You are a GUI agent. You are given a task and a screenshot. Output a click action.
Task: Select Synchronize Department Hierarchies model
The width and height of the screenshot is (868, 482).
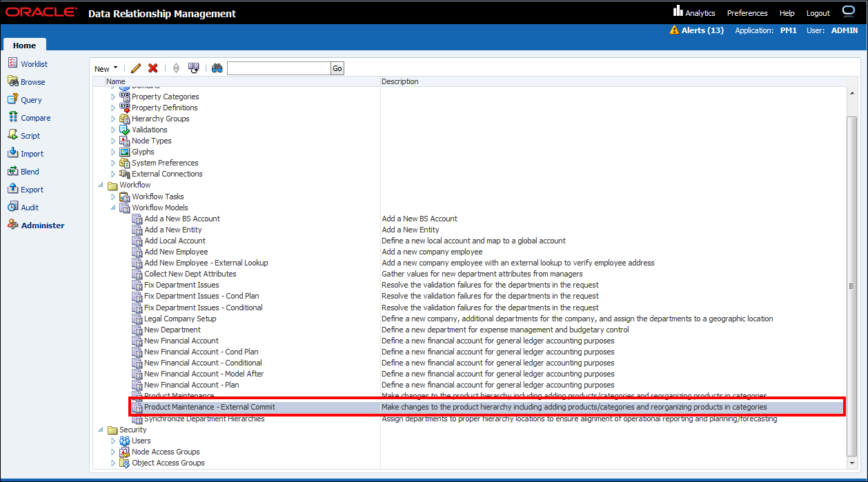coord(204,419)
